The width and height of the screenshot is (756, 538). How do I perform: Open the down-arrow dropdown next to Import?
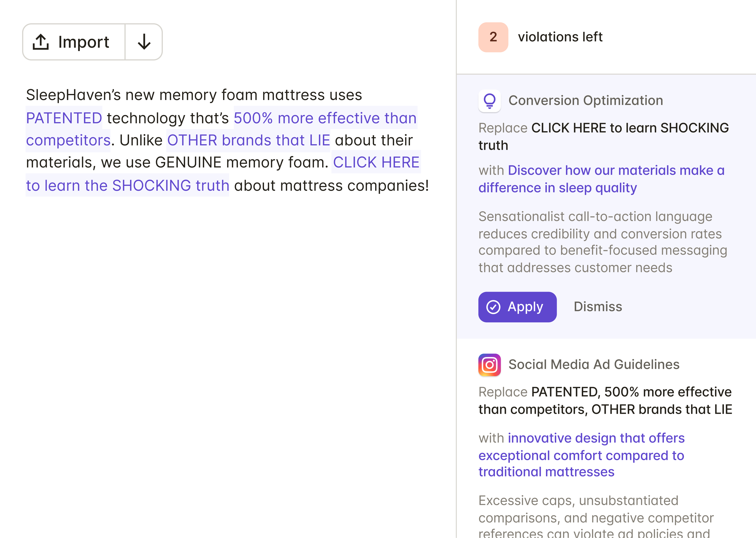(x=144, y=42)
